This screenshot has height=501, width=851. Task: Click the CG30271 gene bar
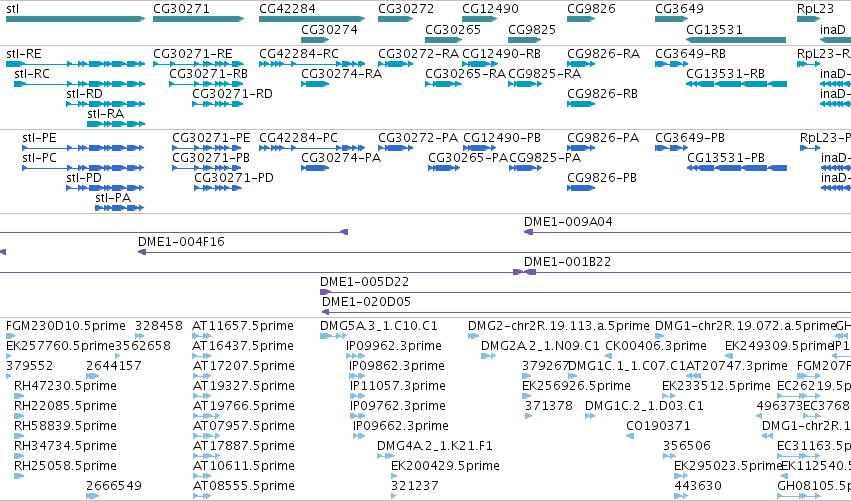pos(199,19)
